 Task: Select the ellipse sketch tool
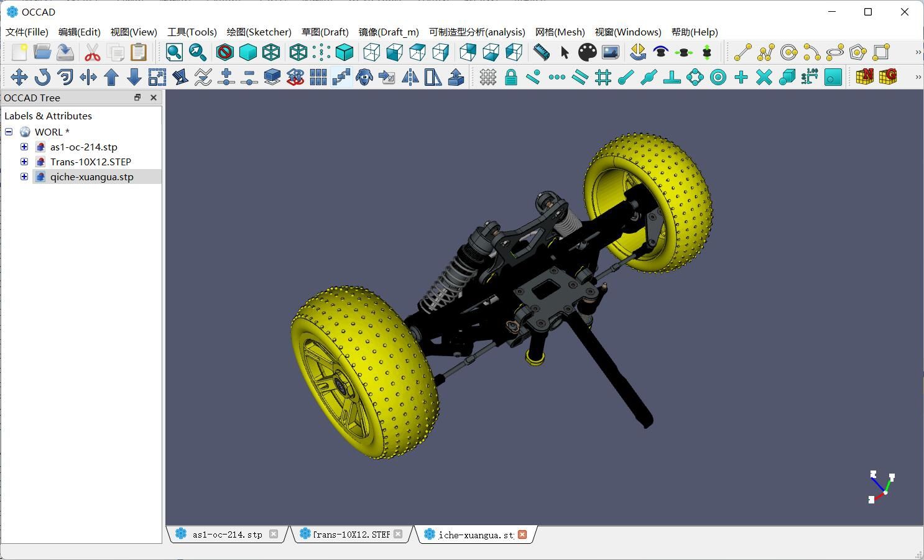click(x=834, y=52)
